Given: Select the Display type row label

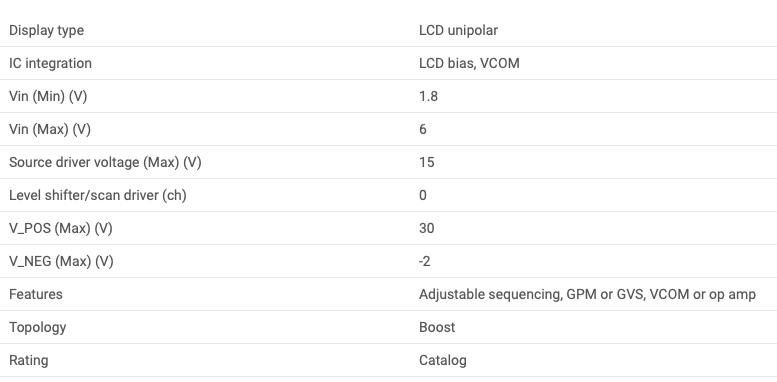Looking at the screenshot, I should click(47, 30).
